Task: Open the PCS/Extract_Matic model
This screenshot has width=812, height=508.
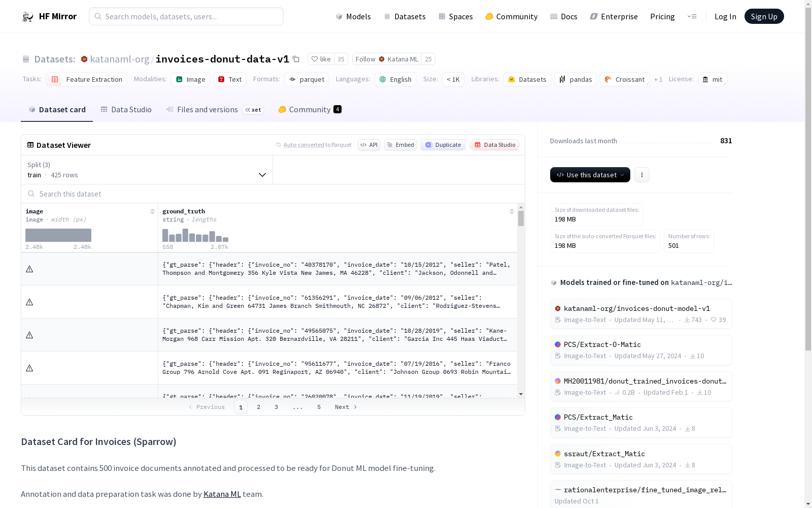Action: tap(641, 423)
